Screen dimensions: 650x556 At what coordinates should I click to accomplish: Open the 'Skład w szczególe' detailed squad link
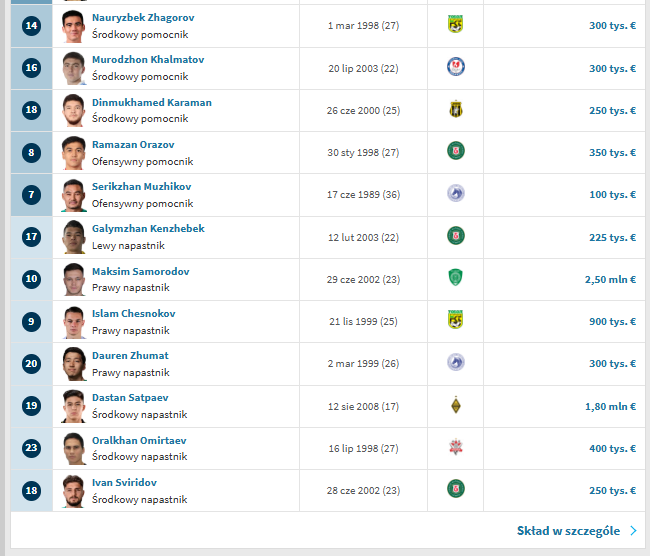[568, 531]
